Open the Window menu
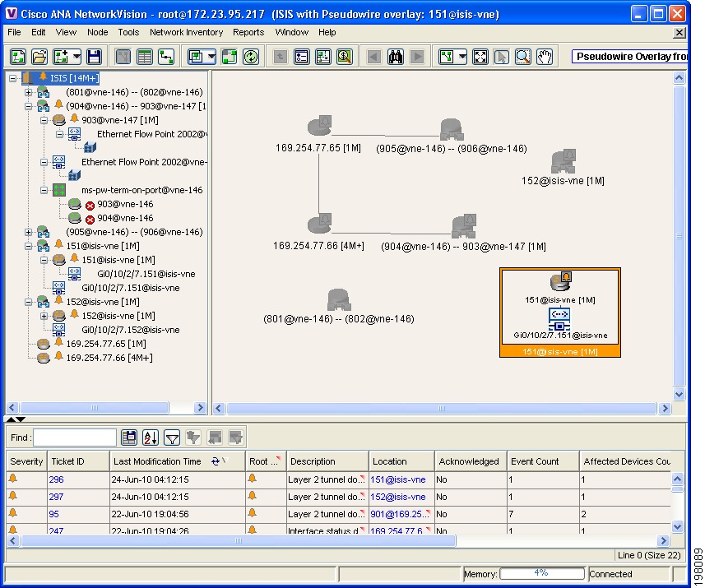Screen dimensions: 705x588 pyautogui.click(x=292, y=32)
